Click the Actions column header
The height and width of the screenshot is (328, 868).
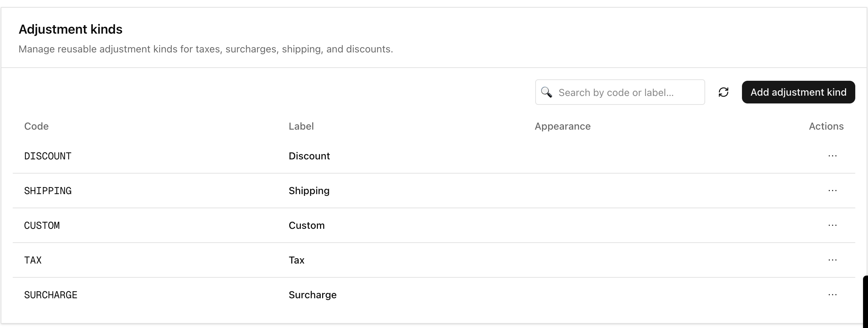tap(826, 126)
